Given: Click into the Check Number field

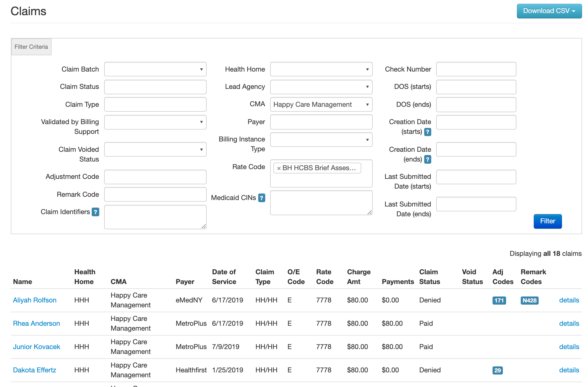Looking at the screenshot, I should point(476,69).
